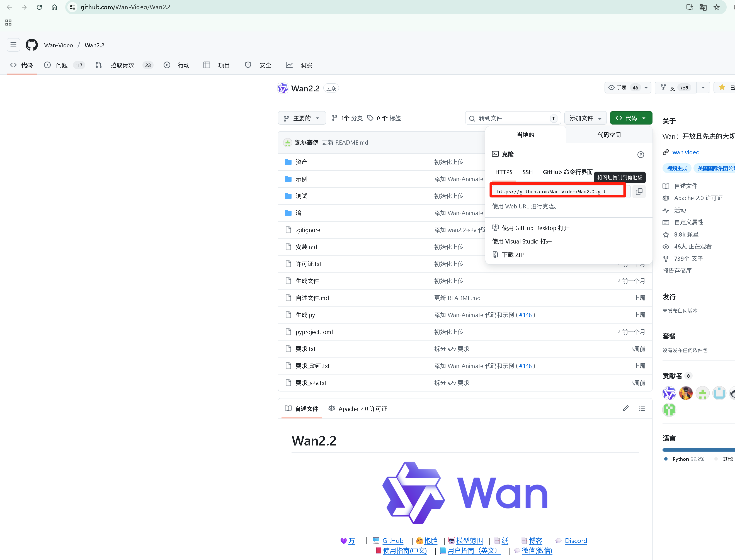The height and width of the screenshot is (560, 735).
Task: Bookmark this page with the star icon
Action: [x=716, y=7]
